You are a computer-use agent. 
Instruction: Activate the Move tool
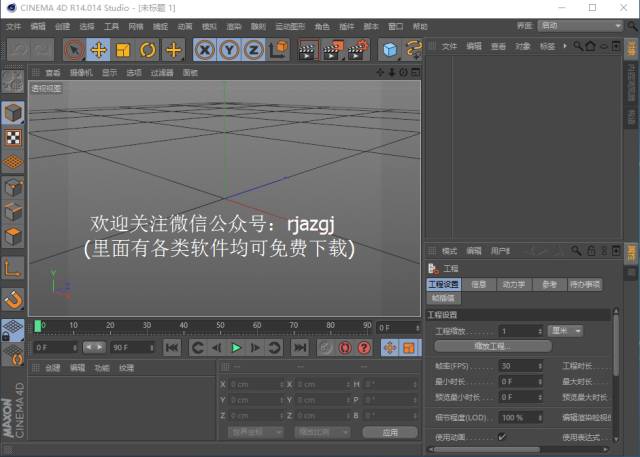click(x=99, y=49)
